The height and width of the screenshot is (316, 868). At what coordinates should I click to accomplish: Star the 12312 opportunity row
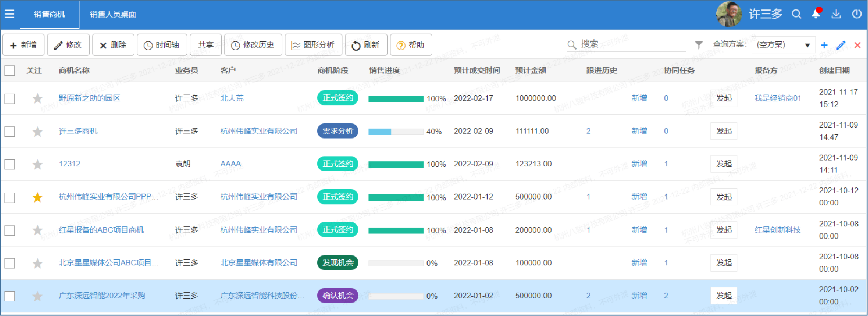coord(38,164)
